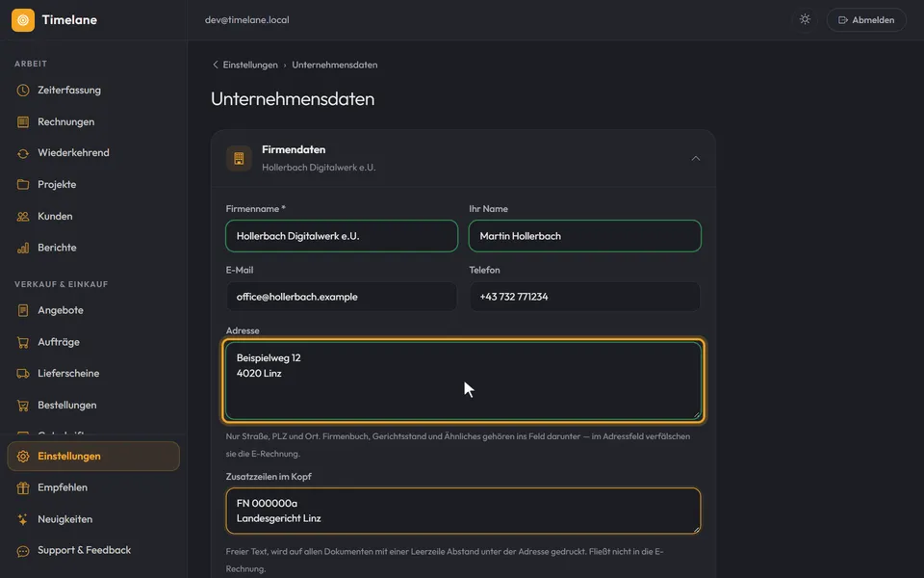Click the Kunden people icon
Image resolution: width=924 pixels, height=578 pixels.
click(23, 217)
